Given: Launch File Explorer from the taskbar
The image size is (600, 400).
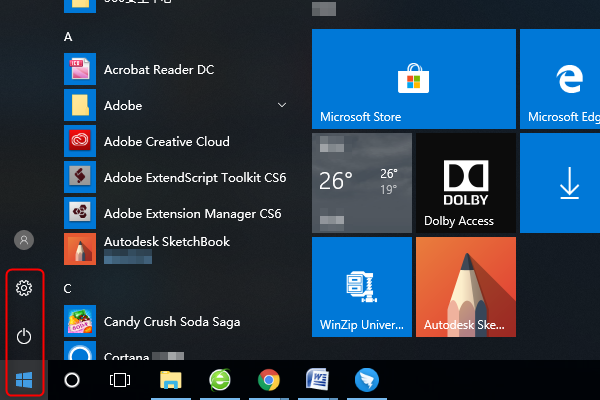Looking at the screenshot, I should [x=171, y=380].
